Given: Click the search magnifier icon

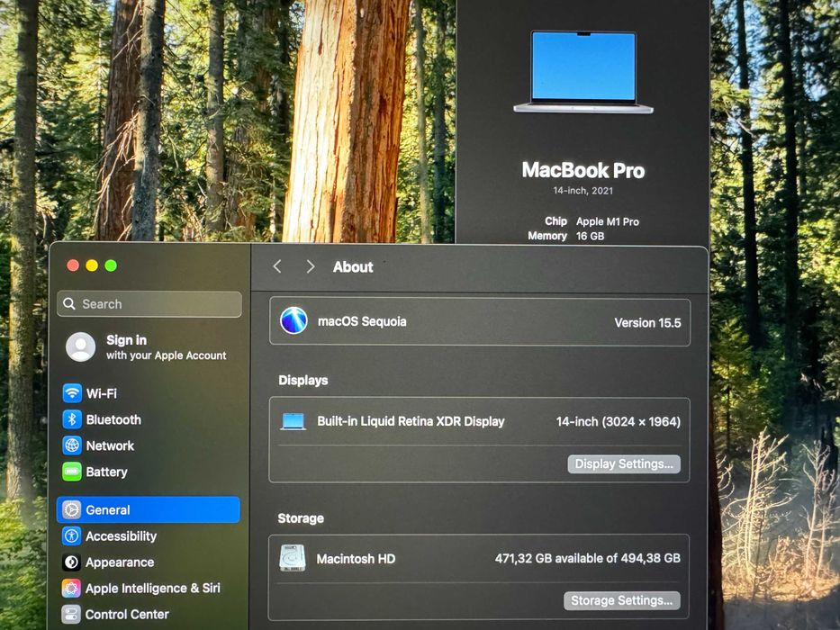Looking at the screenshot, I should 69,304.
